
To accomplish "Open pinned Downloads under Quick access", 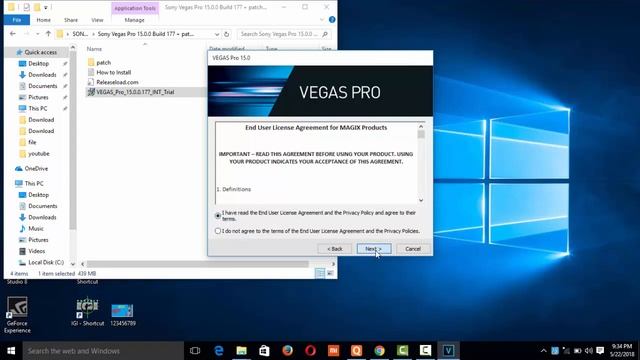I will (42, 75).
